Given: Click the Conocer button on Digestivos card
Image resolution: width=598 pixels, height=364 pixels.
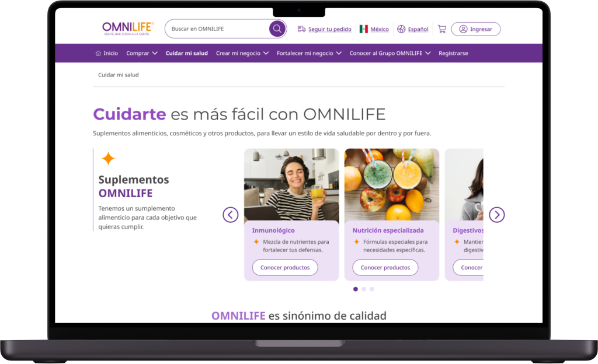Looking at the screenshot, I should tap(468, 268).
